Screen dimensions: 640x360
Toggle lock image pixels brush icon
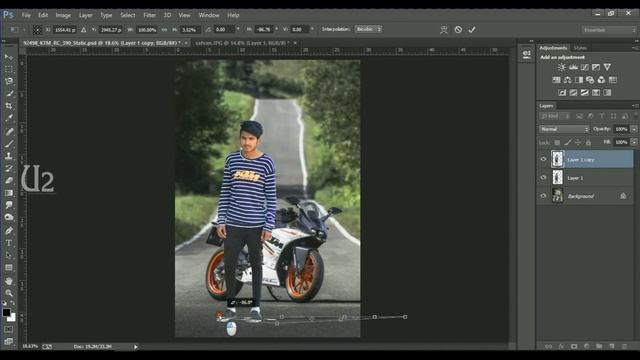(568, 142)
